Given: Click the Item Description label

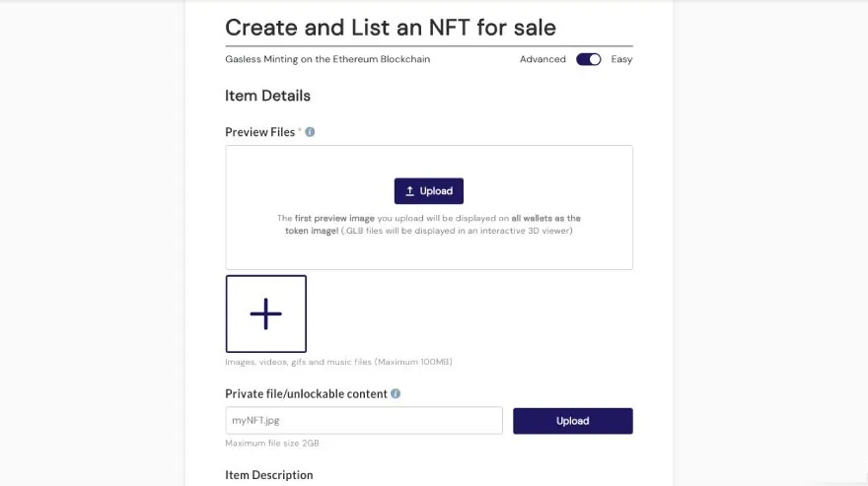Looking at the screenshot, I should point(268,475).
